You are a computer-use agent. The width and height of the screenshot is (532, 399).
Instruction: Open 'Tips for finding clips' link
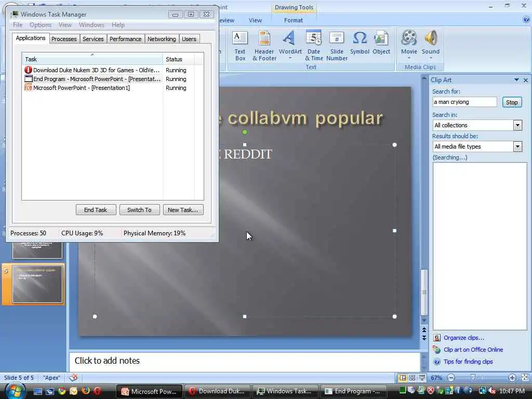tap(468, 362)
